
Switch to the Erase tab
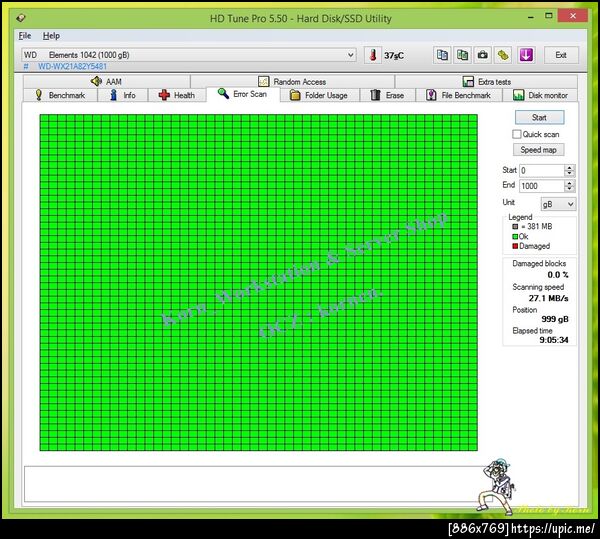pos(387,95)
